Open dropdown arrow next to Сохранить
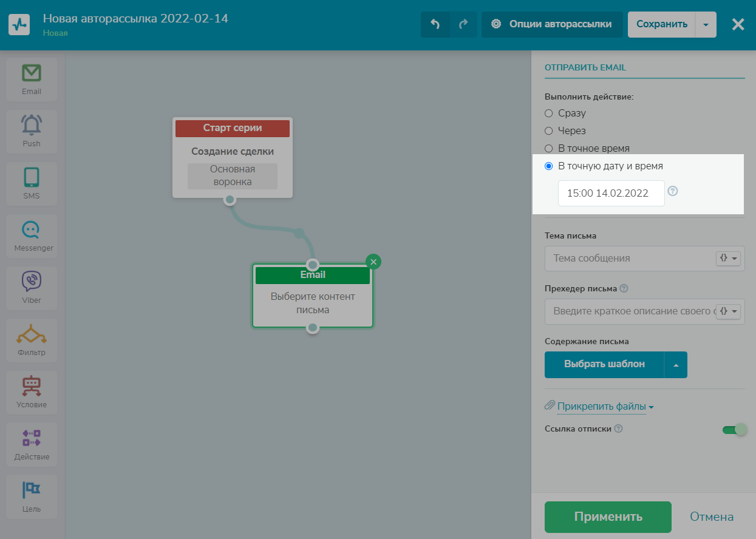 point(705,25)
